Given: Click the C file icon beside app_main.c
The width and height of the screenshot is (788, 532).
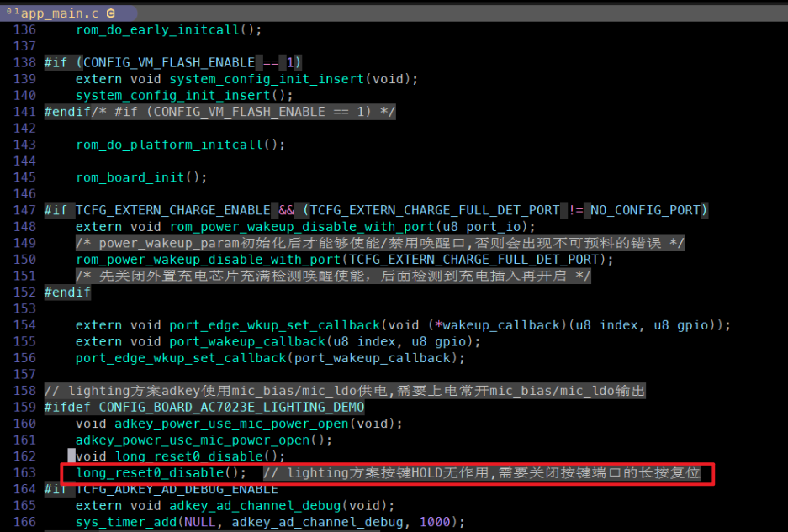Looking at the screenshot, I should (x=110, y=13).
